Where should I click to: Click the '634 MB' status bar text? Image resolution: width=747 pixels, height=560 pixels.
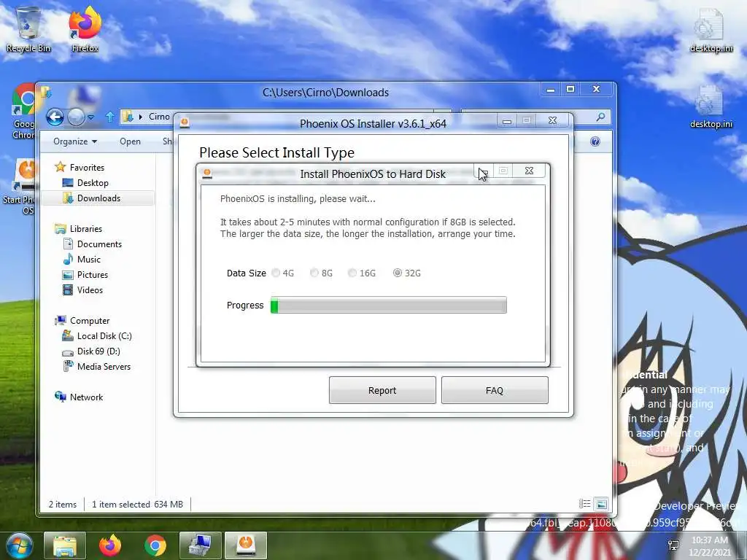coord(169,505)
